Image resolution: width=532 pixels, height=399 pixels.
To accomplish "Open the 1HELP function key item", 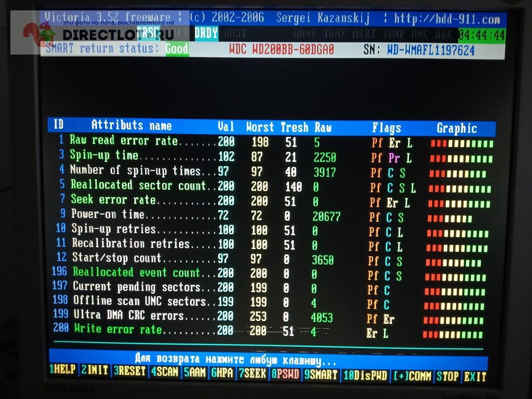I will (62, 369).
